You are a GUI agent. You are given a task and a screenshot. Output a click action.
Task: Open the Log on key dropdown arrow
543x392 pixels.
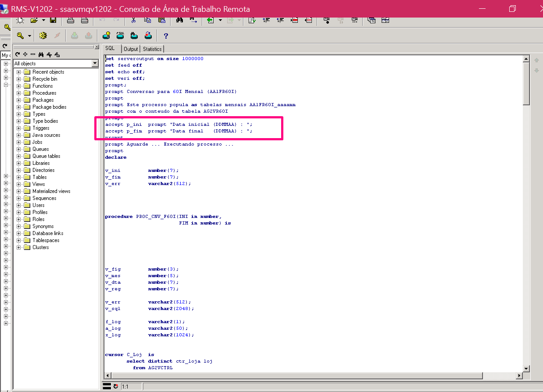tap(29, 36)
